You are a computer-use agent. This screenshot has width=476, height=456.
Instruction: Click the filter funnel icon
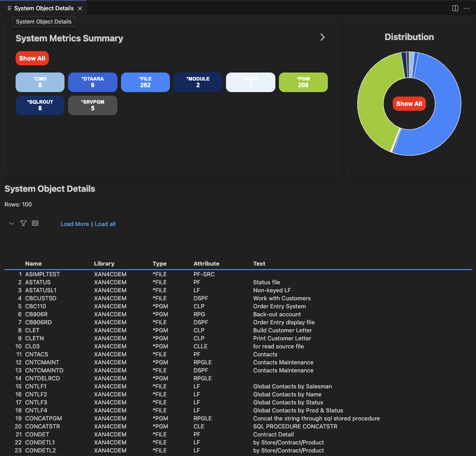click(x=24, y=223)
